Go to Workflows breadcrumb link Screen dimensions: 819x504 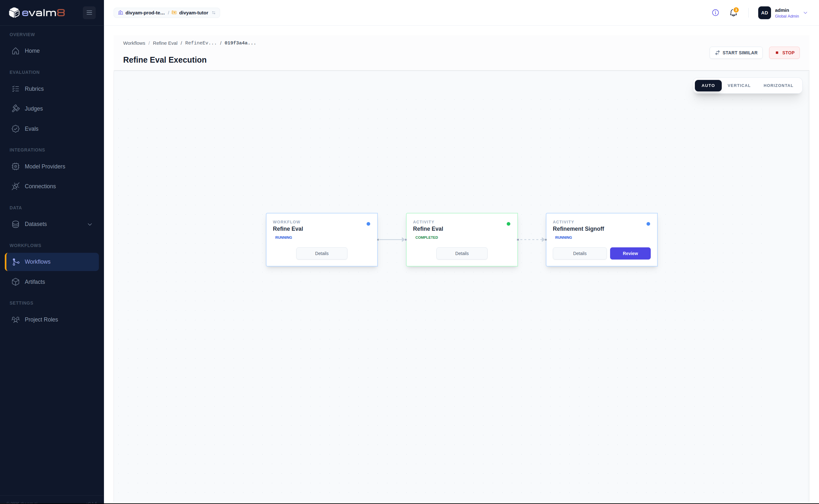(x=134, y=43)
